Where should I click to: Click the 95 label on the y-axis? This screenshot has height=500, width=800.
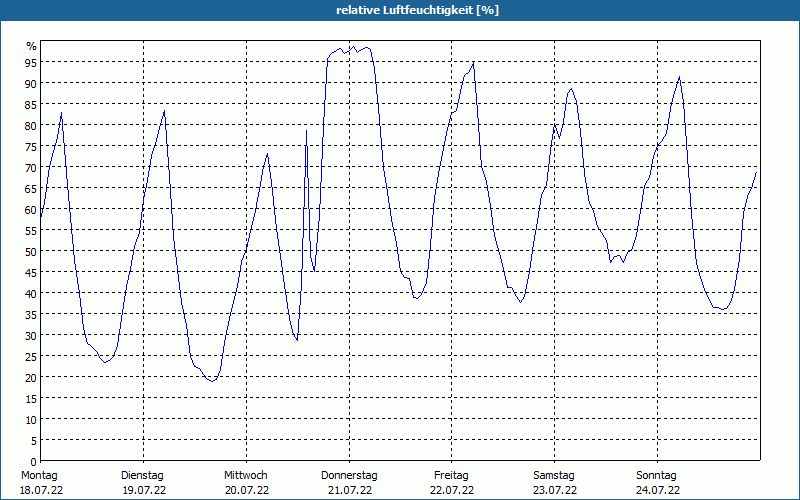tap(31, 62)
